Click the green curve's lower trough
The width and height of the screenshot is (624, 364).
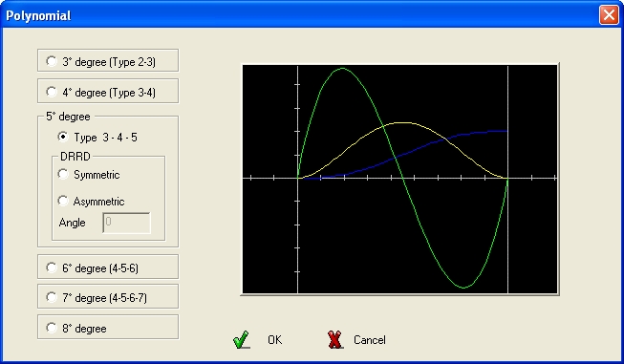(x=463, y=288)
